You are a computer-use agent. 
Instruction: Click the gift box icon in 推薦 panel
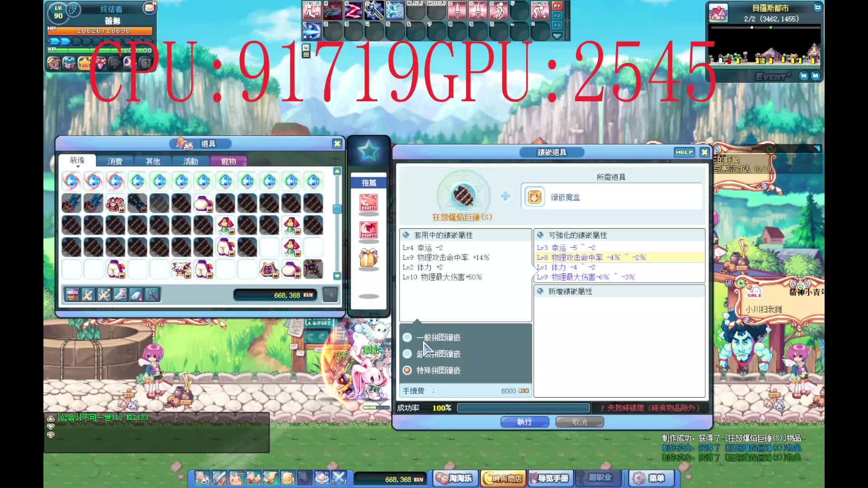[368, 258]
